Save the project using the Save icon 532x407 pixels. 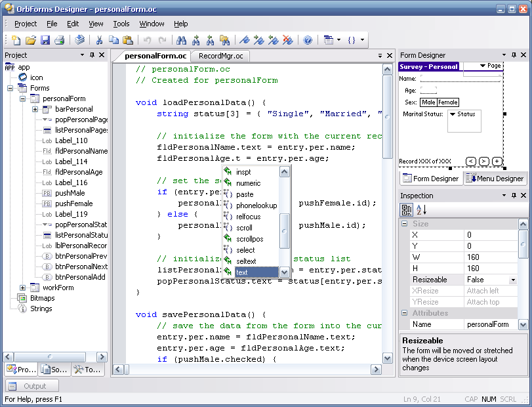tap(47, 40)
